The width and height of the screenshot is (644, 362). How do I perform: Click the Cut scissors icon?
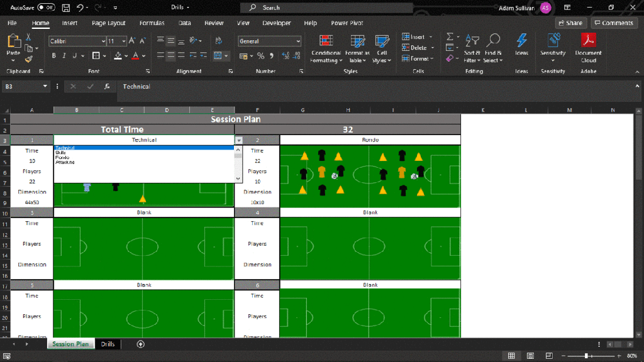(28, 38)
